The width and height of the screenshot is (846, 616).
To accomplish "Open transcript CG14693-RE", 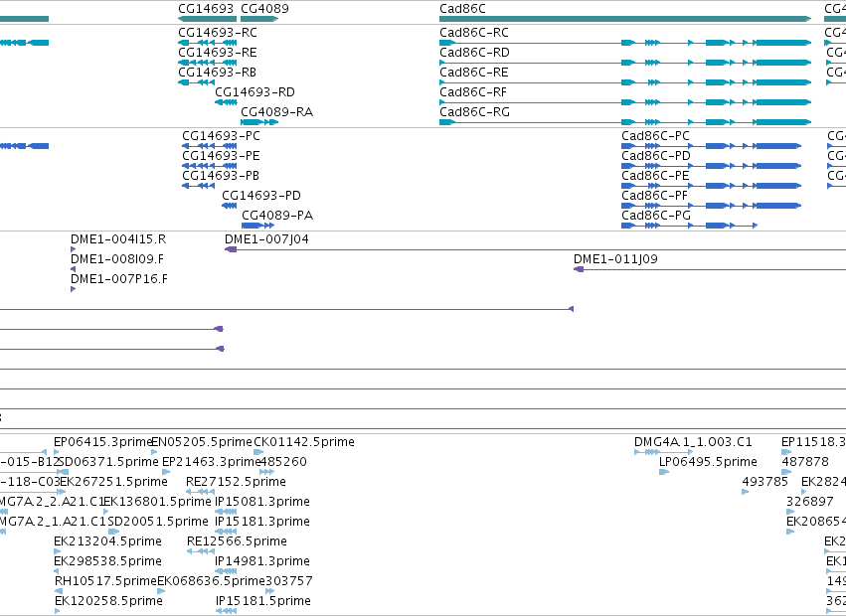I will pos(218,53).
